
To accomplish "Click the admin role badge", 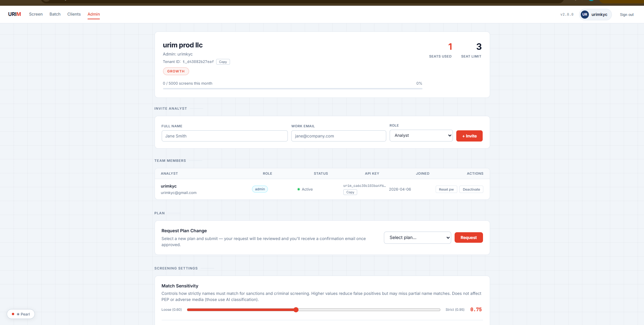I will [260, 189].
